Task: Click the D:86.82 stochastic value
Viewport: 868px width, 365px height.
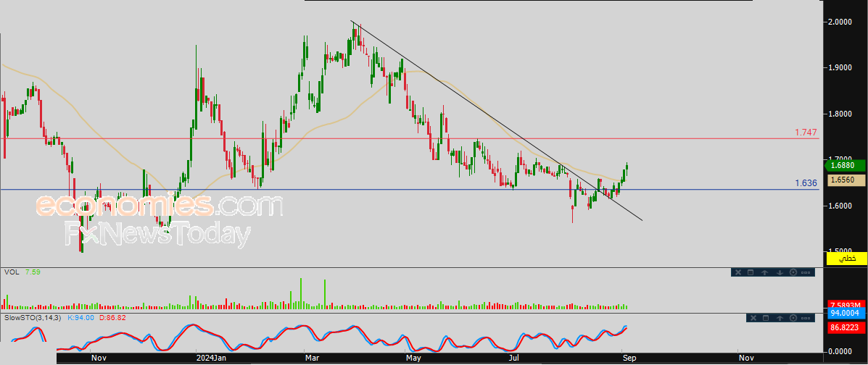Action: pos(113,318)
